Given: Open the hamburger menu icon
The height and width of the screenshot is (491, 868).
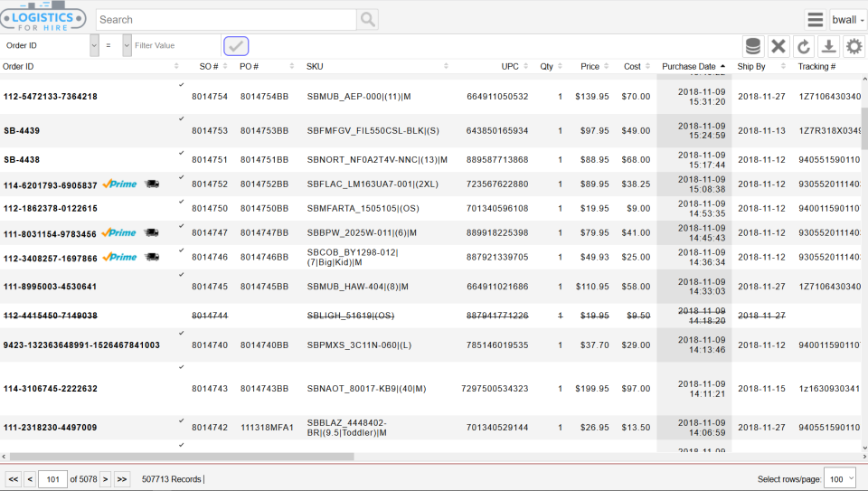Looking at the screenshot, I should 815,20.
